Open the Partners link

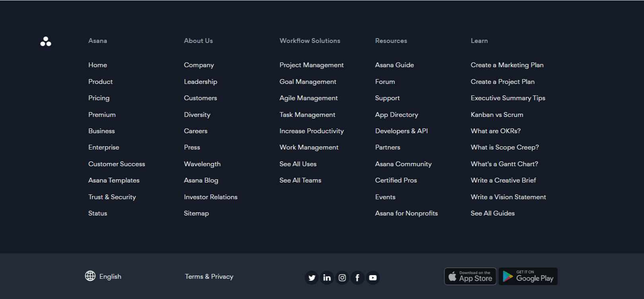click(388, 147)
